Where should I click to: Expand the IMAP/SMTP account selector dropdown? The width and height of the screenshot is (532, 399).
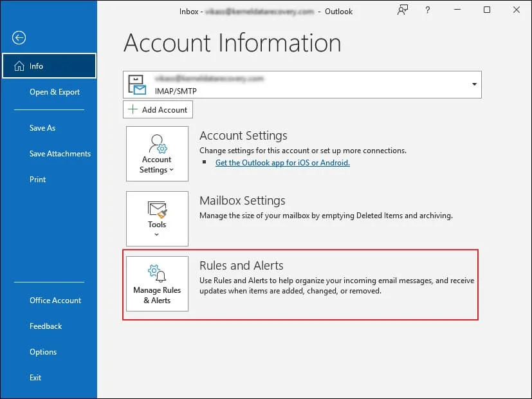(474, 84)
